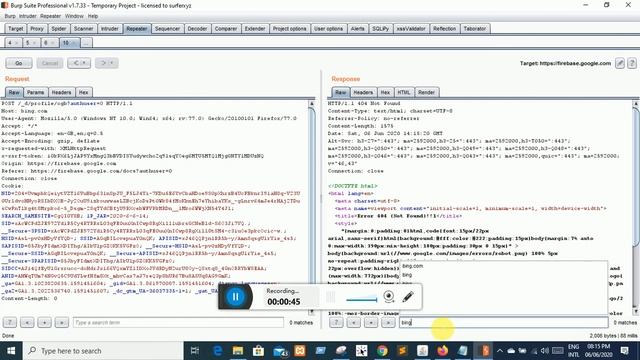The height and width of the screenshot is (360, 640).
Task: View request Hex tab
Action: (x=84, y=92)
